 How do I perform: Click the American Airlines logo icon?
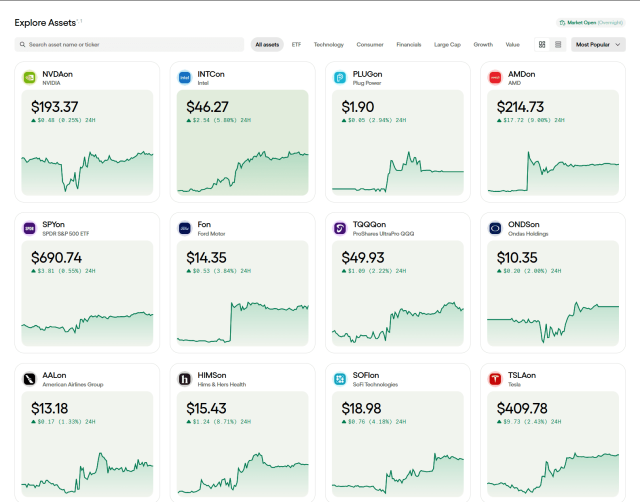coord(29,379)
